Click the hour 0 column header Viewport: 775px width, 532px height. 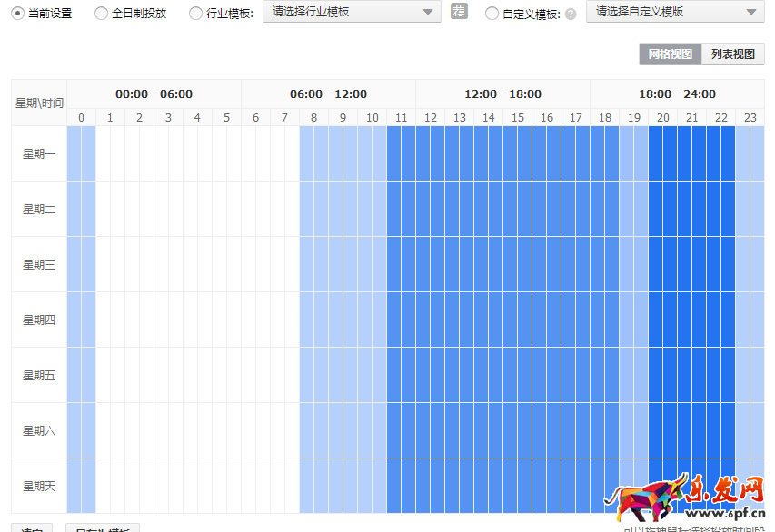(x=80, y=117)
